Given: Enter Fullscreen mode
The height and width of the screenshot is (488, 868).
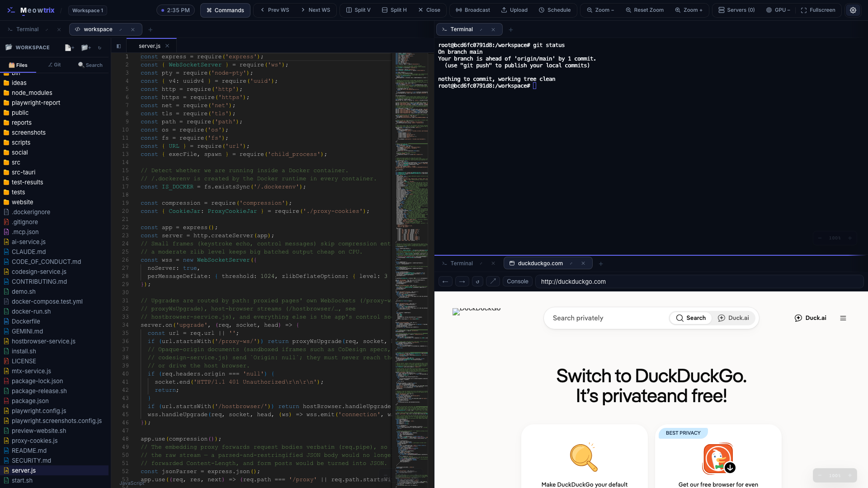Looking at the screenshot, I should click(x=818, y=10).
